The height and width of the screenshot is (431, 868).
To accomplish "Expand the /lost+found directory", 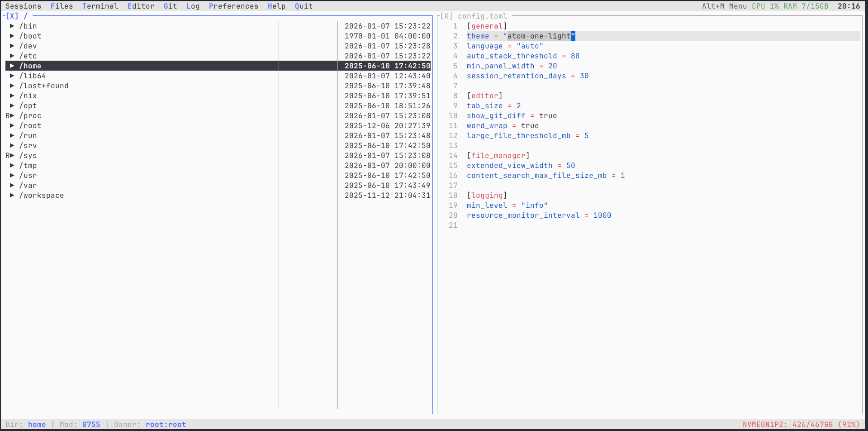I will pyautogui.click(x=12, y=86).
